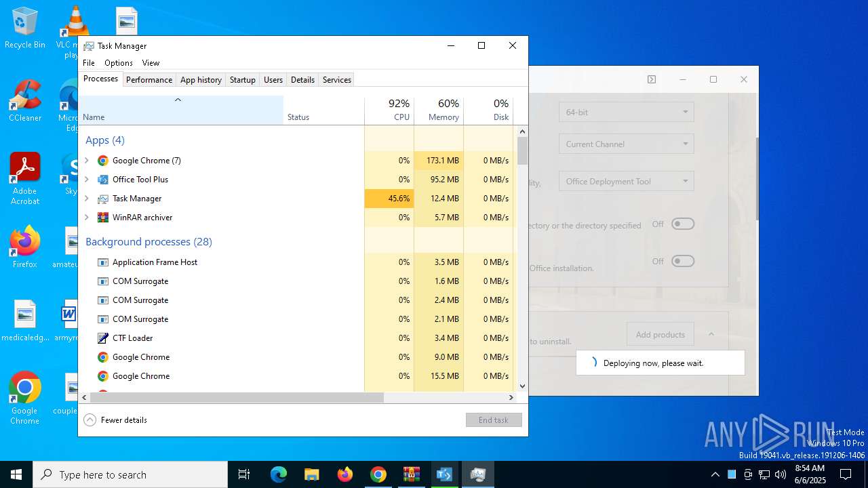Expand the Google Chrome (7) process group

pos(87,161)
